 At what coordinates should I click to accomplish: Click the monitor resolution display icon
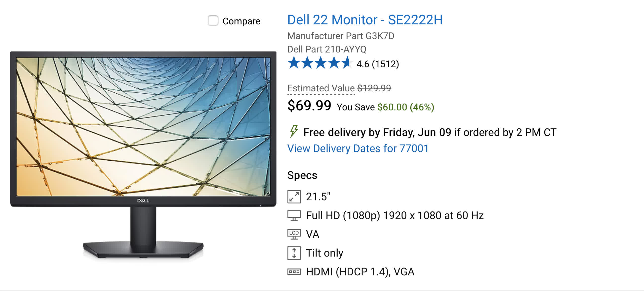point(294,215)
